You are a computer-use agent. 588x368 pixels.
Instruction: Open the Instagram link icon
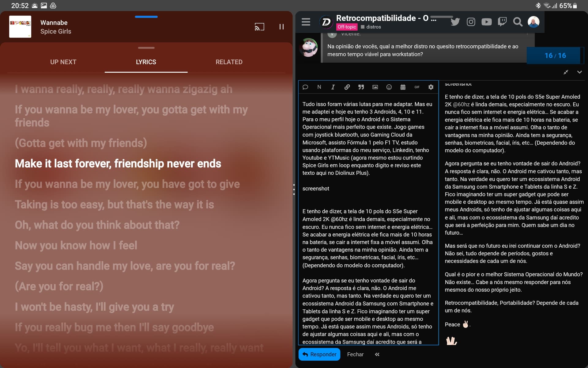(x=471, y=22)
